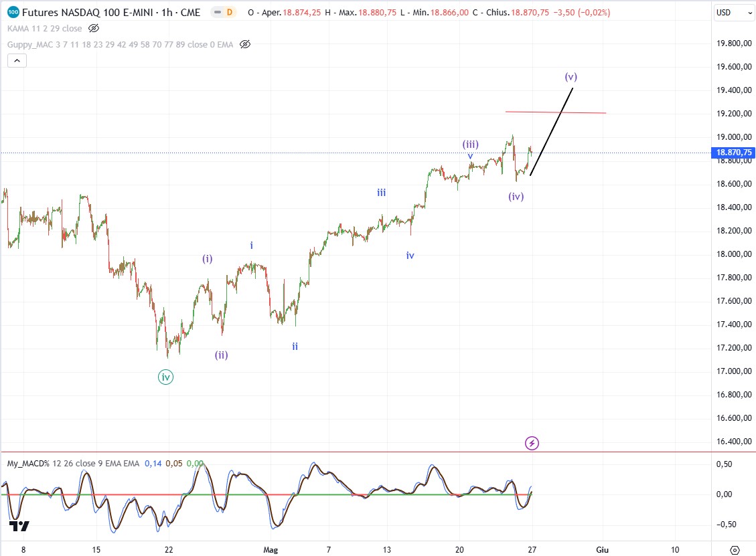Select the blue ii wave label
This screenshot has width=756, height=556.
click(x=295, y=346)
